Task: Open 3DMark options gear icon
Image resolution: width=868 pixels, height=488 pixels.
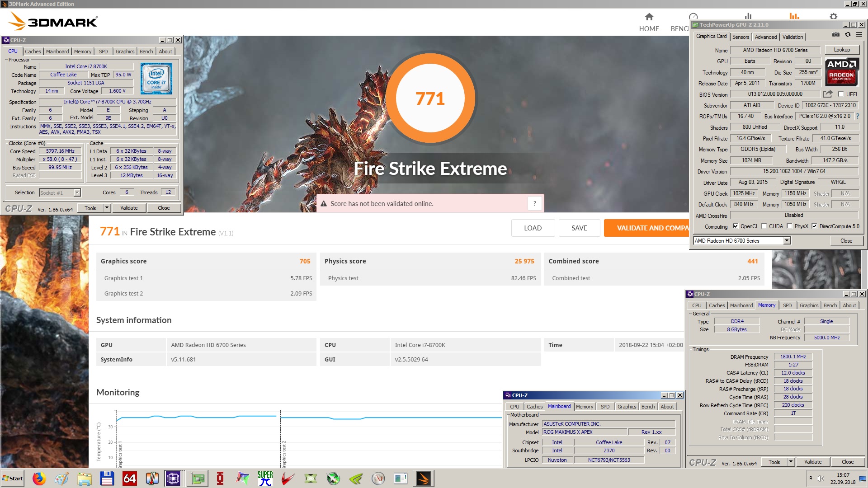Action: tap(833, 16)
